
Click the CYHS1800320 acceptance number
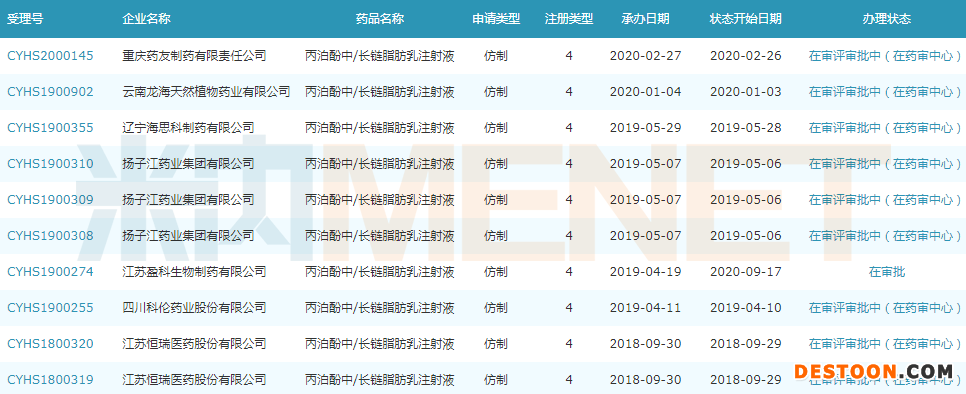click(x=51, y=344)
